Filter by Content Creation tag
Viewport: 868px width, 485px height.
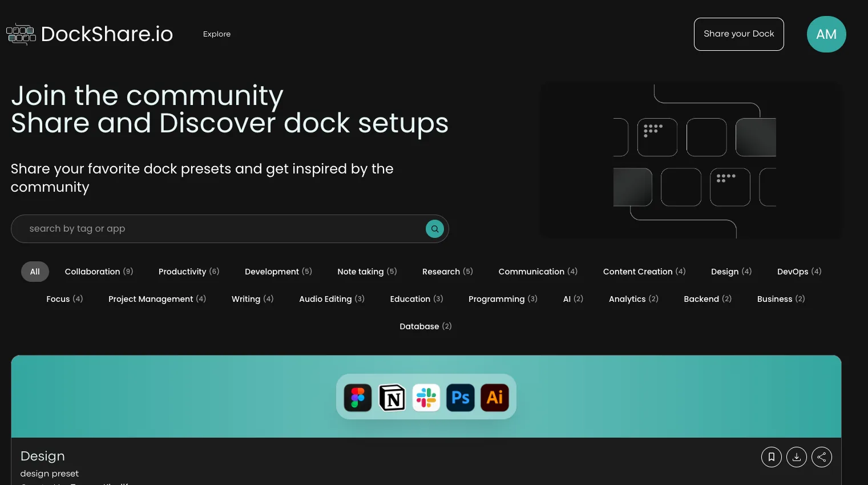(x=644, y=272)
